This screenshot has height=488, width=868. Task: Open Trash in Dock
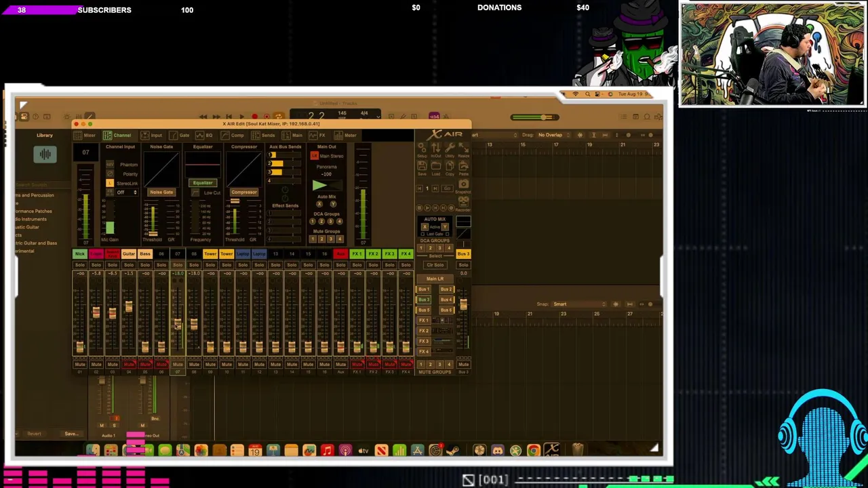[x=577, y=450]
